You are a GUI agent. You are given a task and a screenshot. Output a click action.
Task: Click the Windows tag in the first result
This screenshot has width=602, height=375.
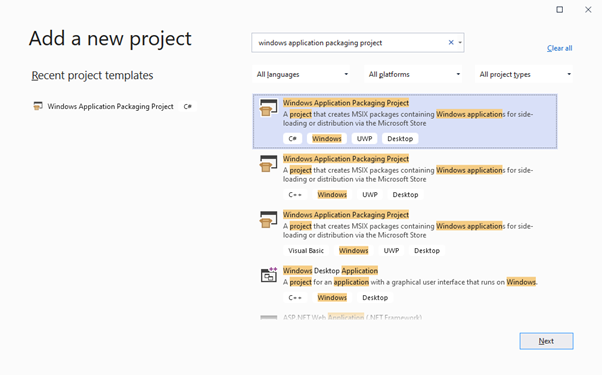click(x=327, y=139)
